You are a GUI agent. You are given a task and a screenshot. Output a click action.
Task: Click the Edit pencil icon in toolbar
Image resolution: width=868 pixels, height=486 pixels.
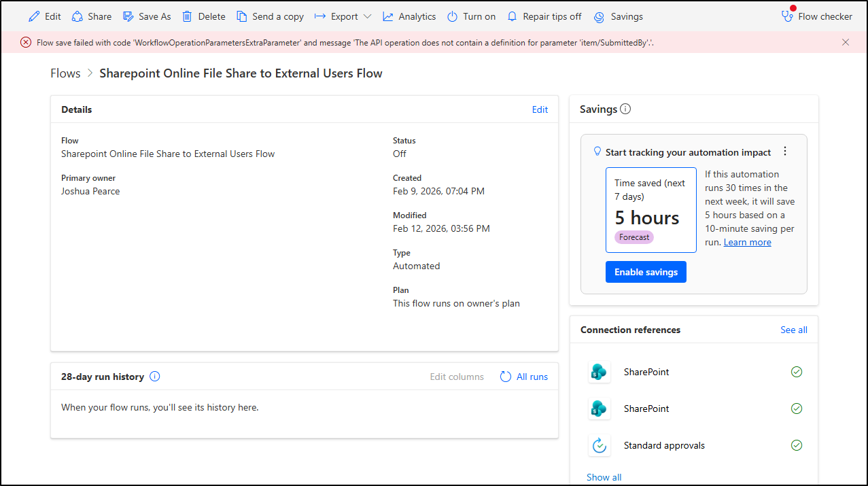coord(34,16)
